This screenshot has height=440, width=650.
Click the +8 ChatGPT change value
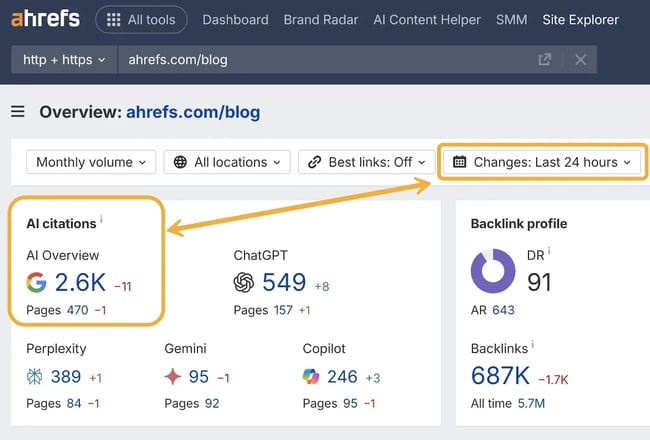pyautogui.click(x=322, y=286)
